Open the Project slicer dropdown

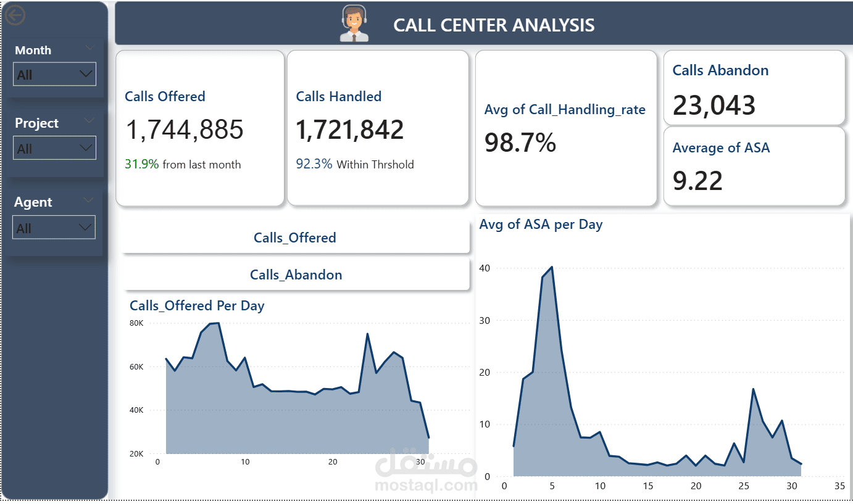[x=54, y=148]
